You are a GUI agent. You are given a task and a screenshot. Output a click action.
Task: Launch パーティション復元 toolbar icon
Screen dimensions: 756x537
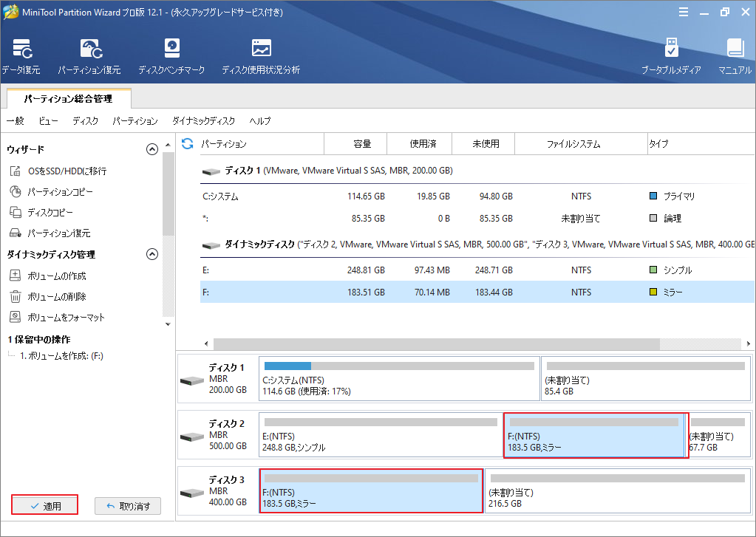pyautogui.click(x=89, y=56)
